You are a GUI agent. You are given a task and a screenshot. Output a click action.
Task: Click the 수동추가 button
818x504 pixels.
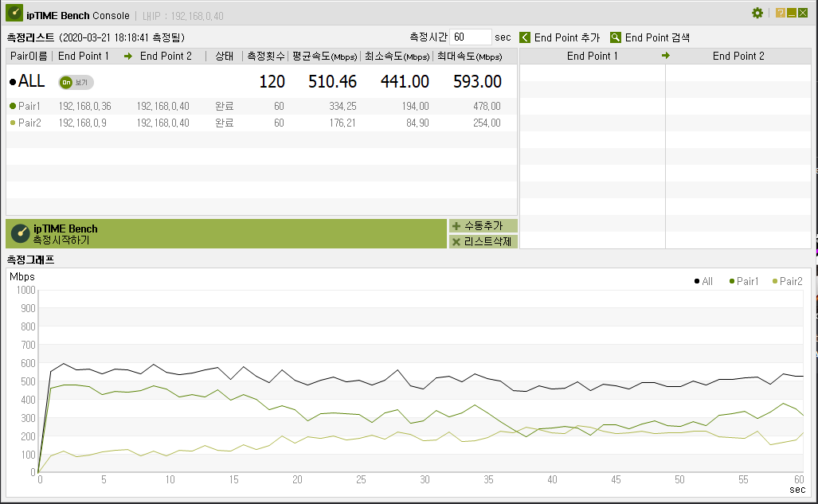pyautogui.click(x=483, y=226)
